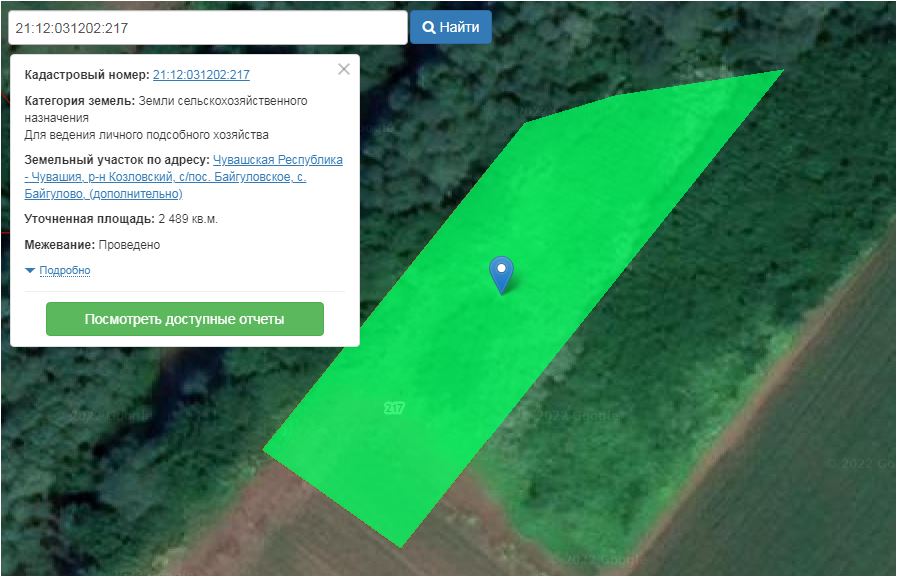Click the blue map marker pin

point(501,272)
